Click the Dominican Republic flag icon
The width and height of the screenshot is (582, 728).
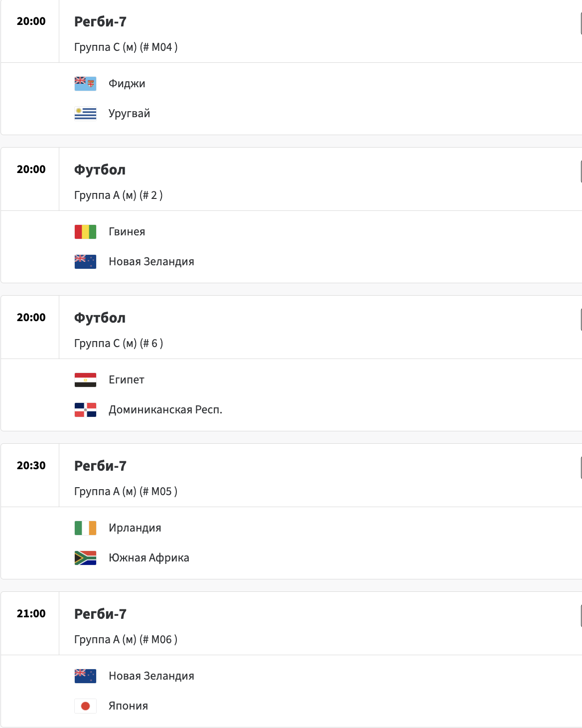click(85, 410)
